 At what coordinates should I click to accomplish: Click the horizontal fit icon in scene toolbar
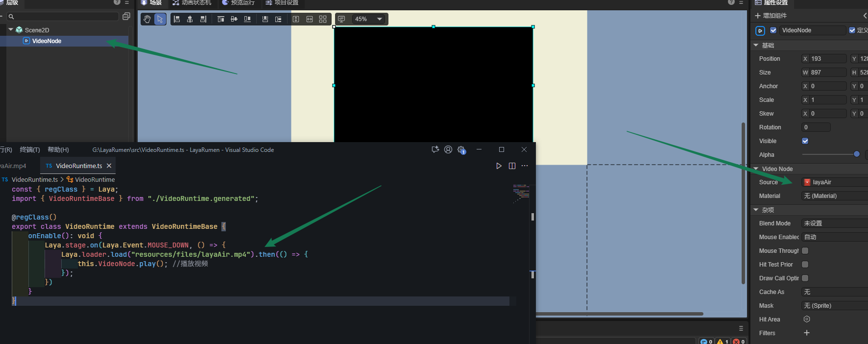click(310, 19)
